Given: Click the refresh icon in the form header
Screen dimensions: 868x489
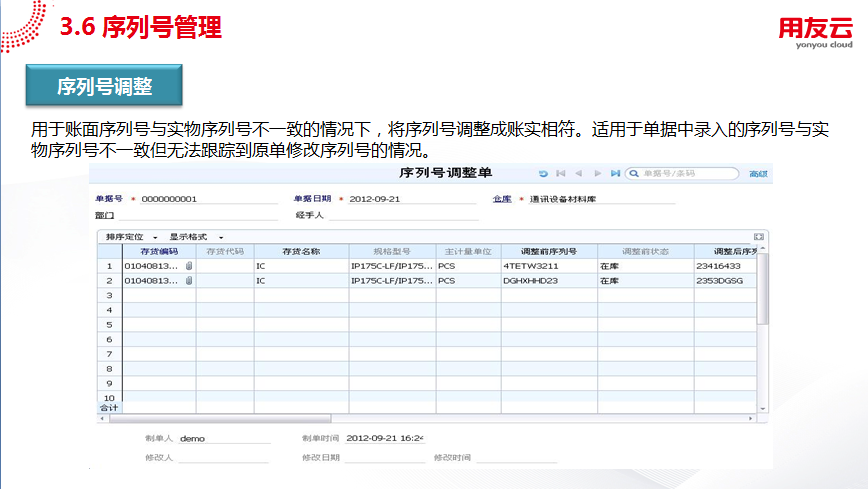Looking at the screenshot, I should click(543, 173).
